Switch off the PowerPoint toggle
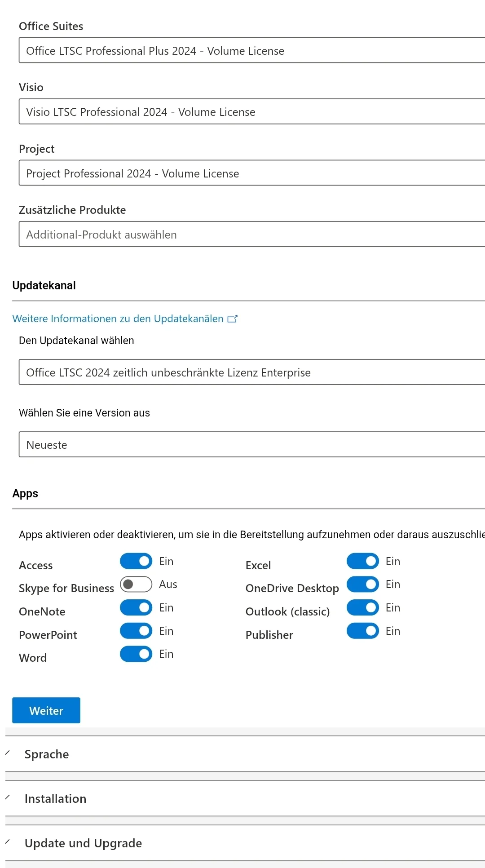 click(136, 631)
